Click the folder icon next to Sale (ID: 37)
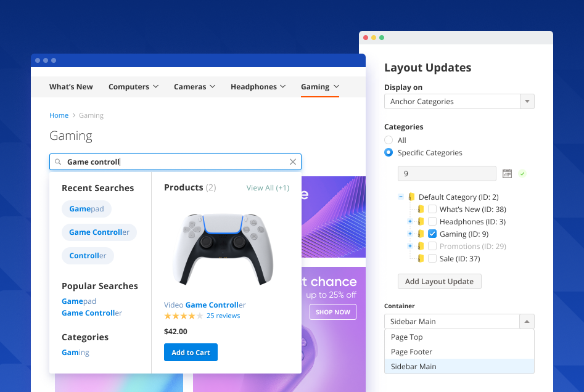The width and height of the screenshot is (584, 392). [421, 258]
